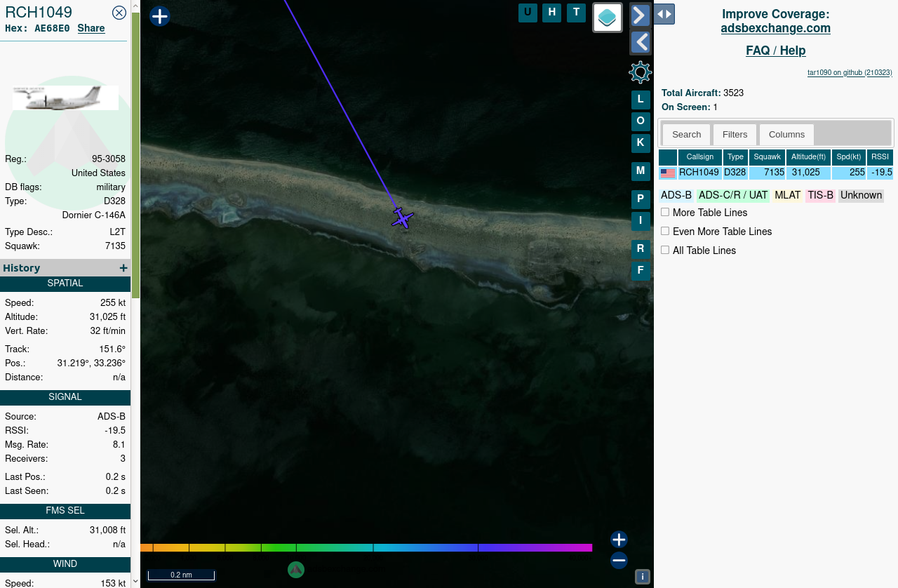Sort table by Squawk column
898x588 pixels.
tap(767, 157)
